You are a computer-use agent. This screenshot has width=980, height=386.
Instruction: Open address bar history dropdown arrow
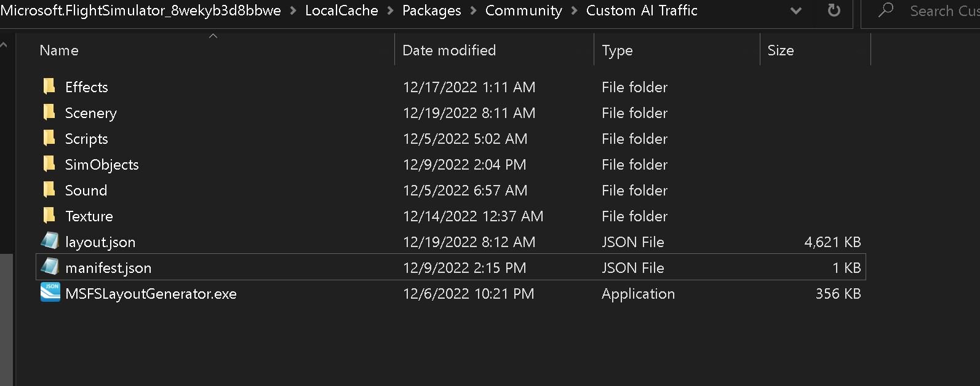coord(795,11)
